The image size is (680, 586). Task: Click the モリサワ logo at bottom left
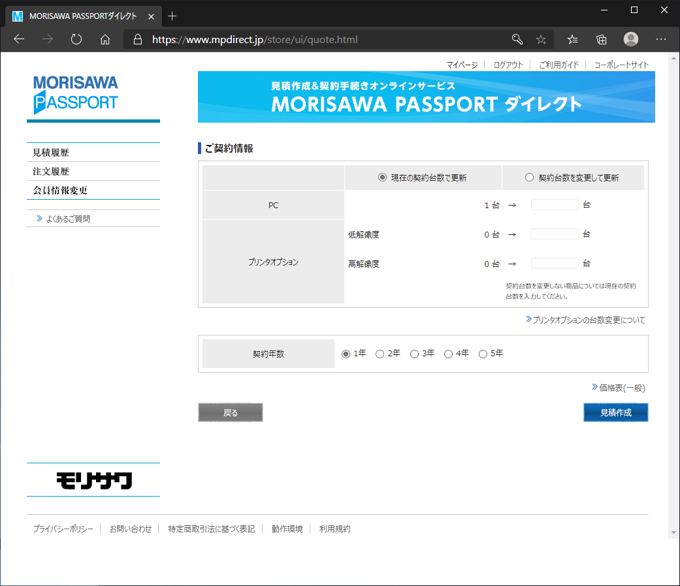tap(94, 480)
